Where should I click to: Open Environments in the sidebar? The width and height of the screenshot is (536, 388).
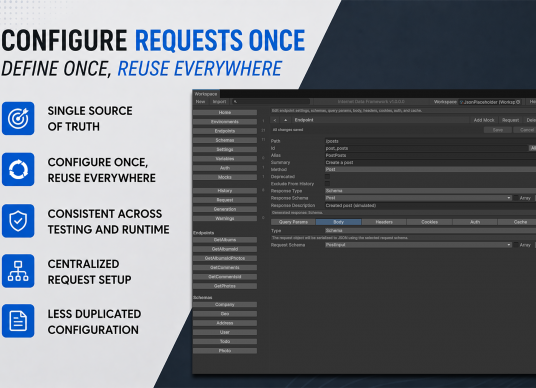pyautogui.click(x=225, y=122)
